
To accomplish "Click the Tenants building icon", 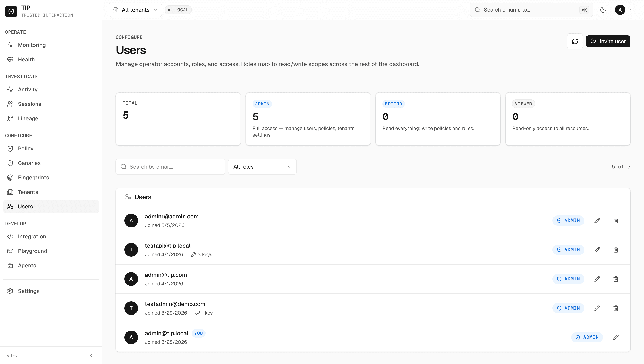I will coord(10,192).
